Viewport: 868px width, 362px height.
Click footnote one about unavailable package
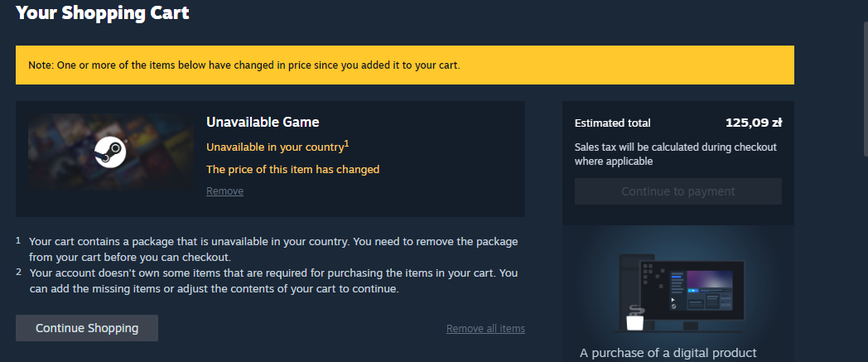(273, 249)
